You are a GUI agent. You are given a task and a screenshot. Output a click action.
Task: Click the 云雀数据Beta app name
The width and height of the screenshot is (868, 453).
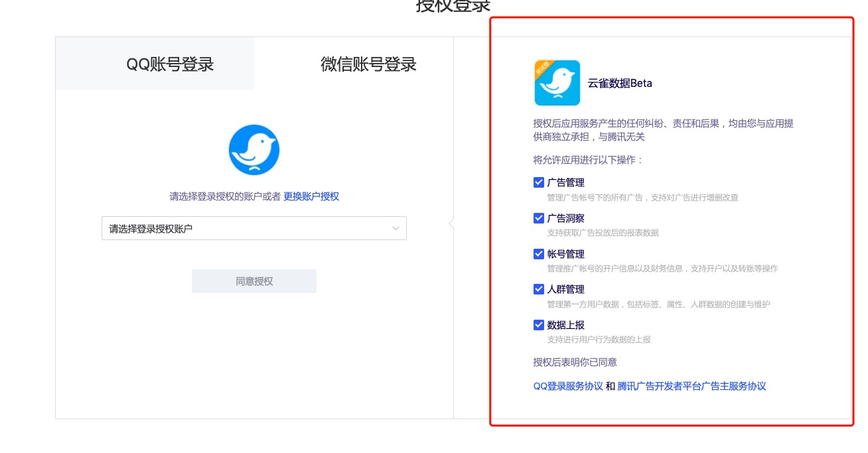point(620,84)
